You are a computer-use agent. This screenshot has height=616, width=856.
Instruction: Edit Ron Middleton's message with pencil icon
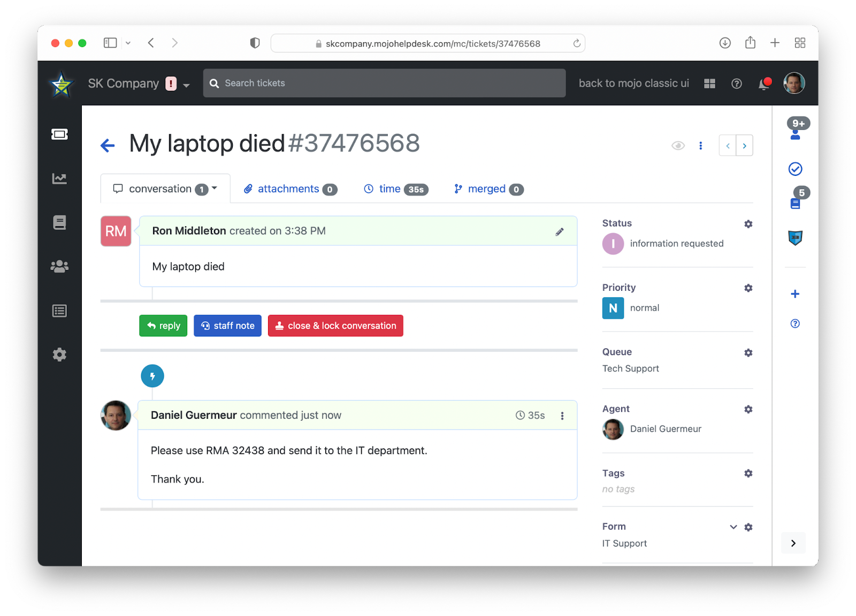click(x=560, y=232)
